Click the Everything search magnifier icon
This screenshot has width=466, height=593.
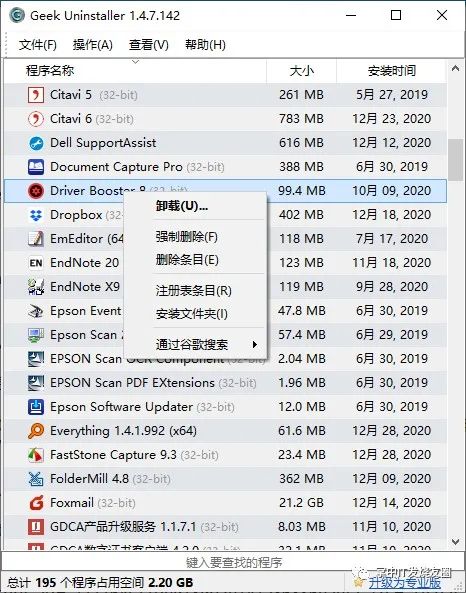pyautogui.click(x=36, y=431)
